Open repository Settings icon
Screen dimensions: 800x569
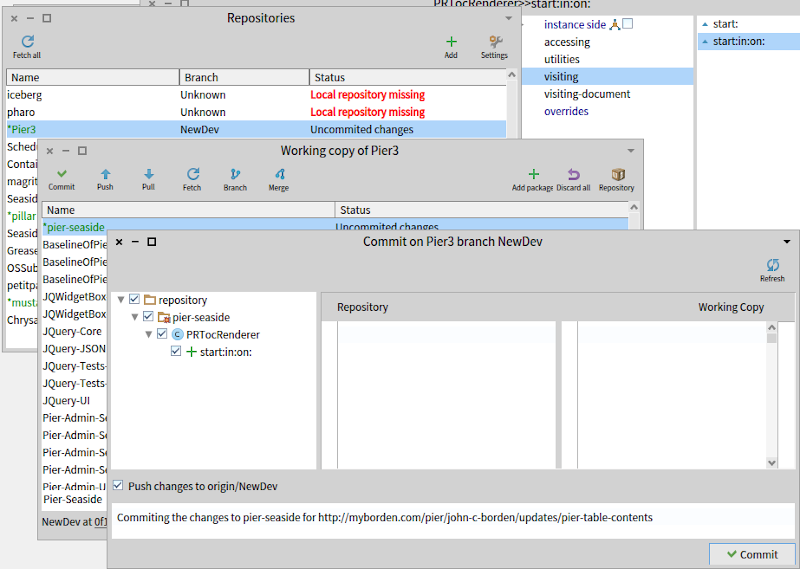click(x=494, y=42)
